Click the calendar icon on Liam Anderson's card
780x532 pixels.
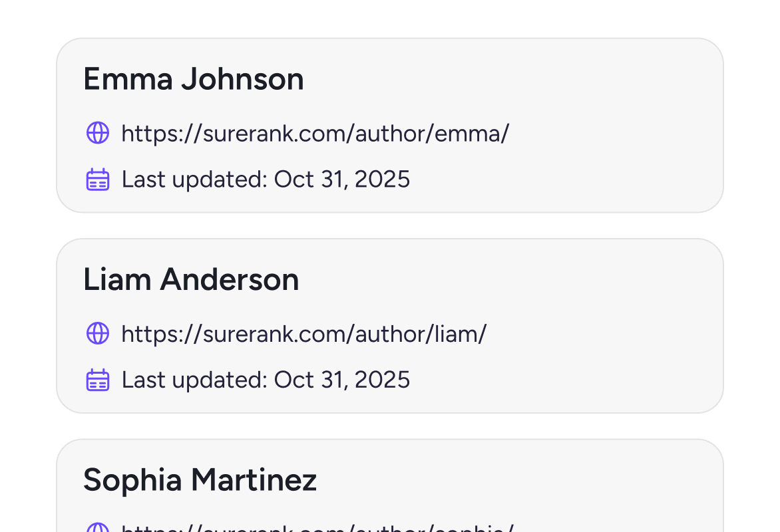(97, 379)
